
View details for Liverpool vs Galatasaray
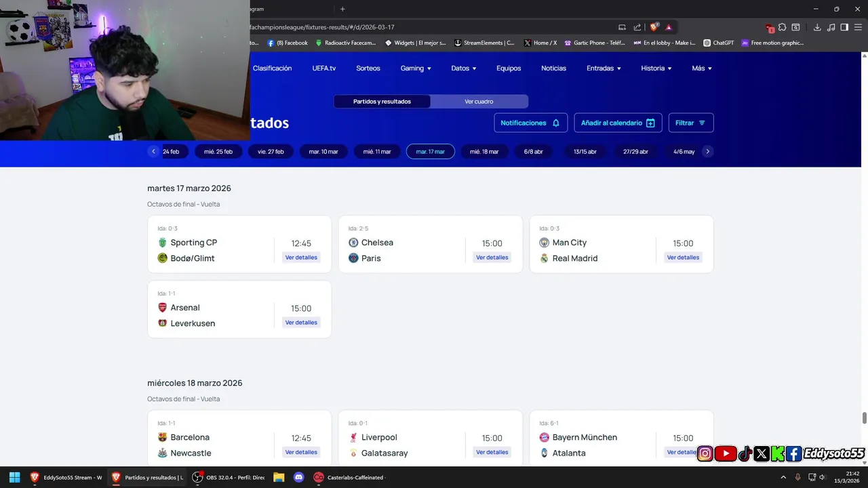(492, 452)
